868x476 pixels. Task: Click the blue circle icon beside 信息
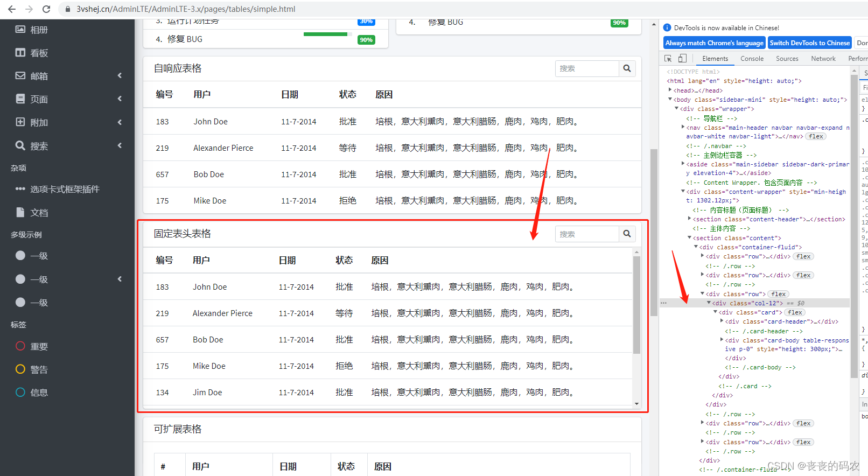tap(20, 393)
